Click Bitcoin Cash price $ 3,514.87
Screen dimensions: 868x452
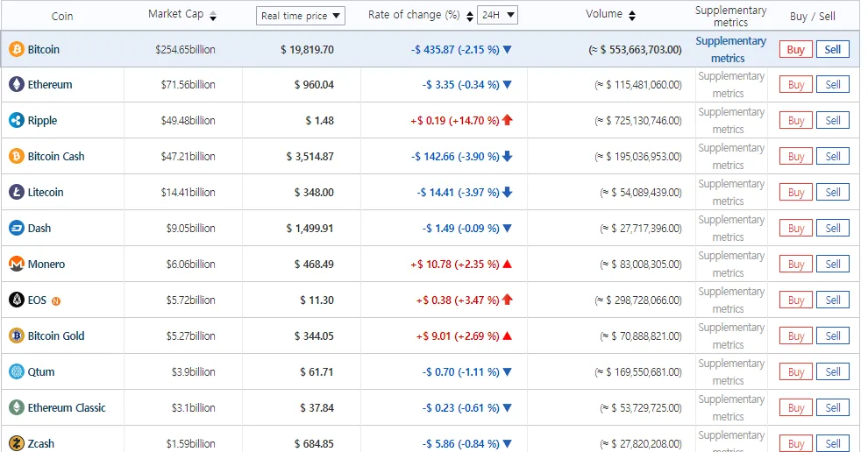point(310,157)
